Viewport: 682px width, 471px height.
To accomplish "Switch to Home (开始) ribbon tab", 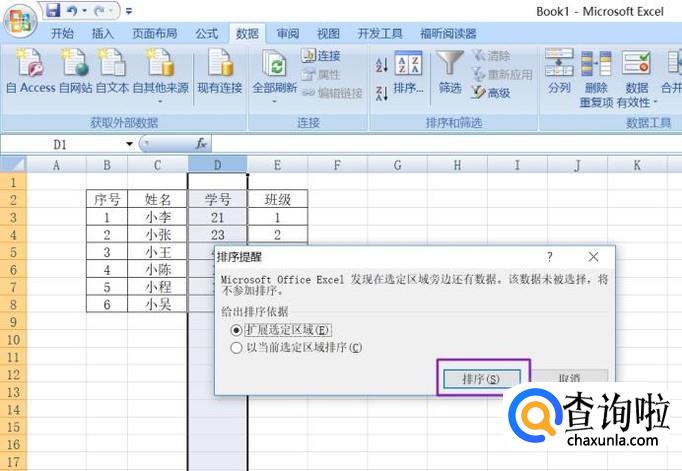I will click(x=62, y=33).
